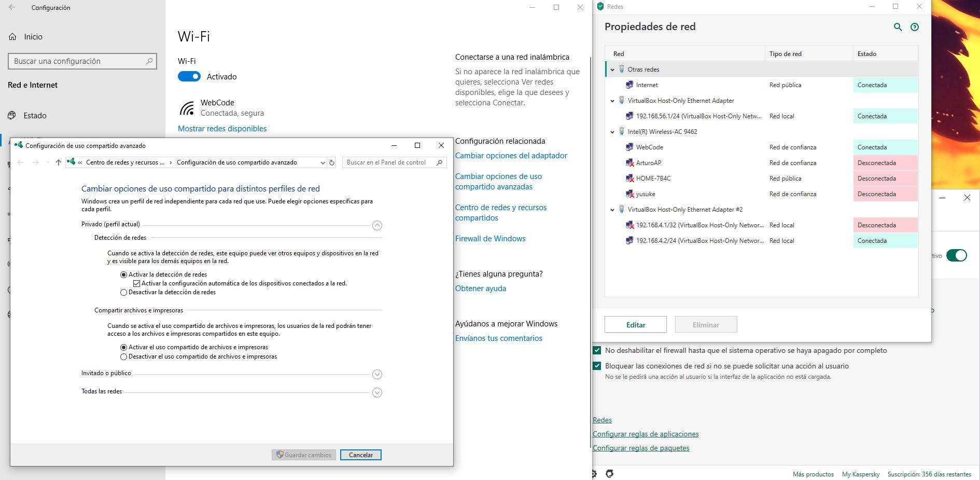This screenshot has width=980, height=480.
Task: Collapse VirtualBox Host-Only Ethernet Adapter #2 group
Action: [x=612, y=210]
